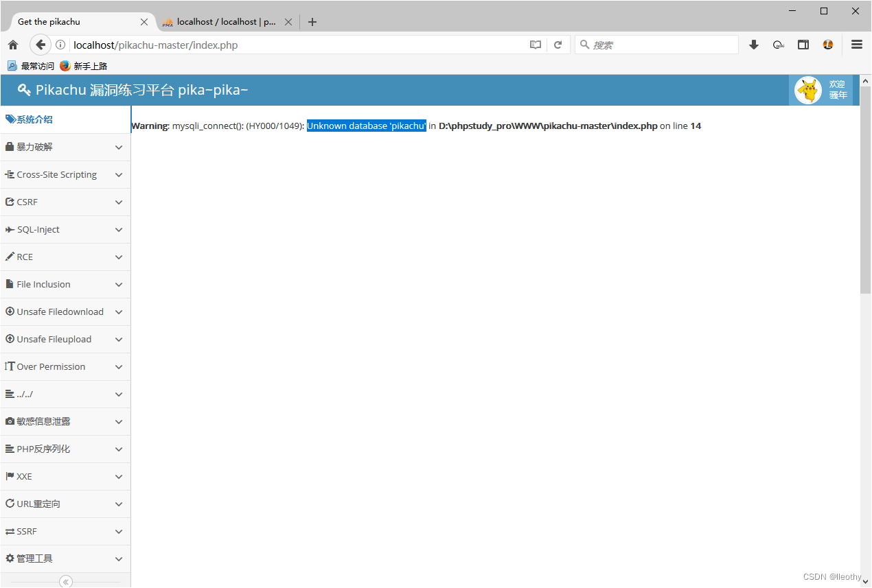The width and height of the screenshot is (872, 588).
Task: Open the ../../ directory traversal menu item
Action: (x=65, y=394)
